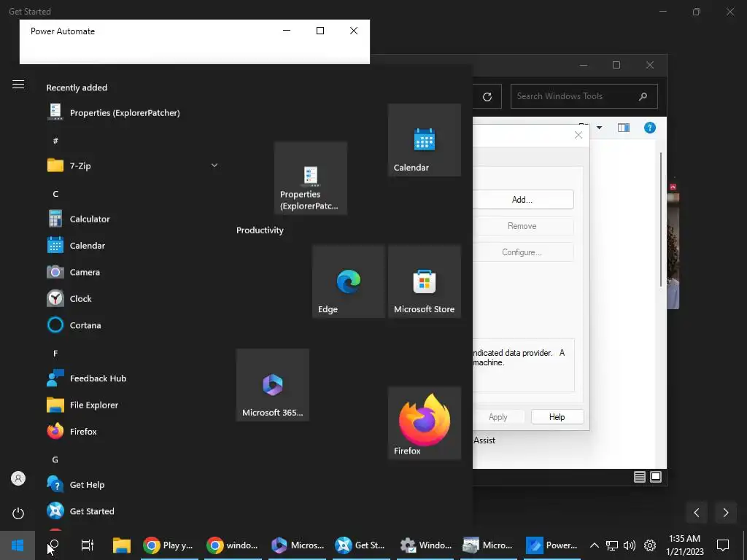The width and height of the screenshot is (747, 560).
Task: Switch to large icons view in Windows Tools
Action: click(656, 477)
